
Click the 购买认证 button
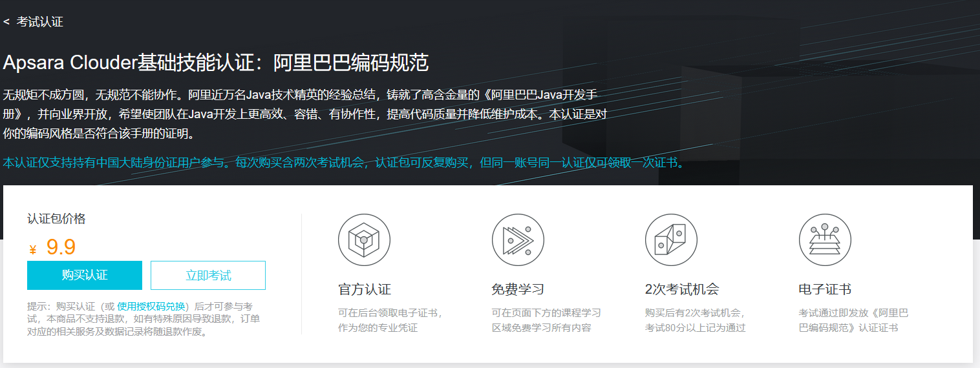pos(85,276)
